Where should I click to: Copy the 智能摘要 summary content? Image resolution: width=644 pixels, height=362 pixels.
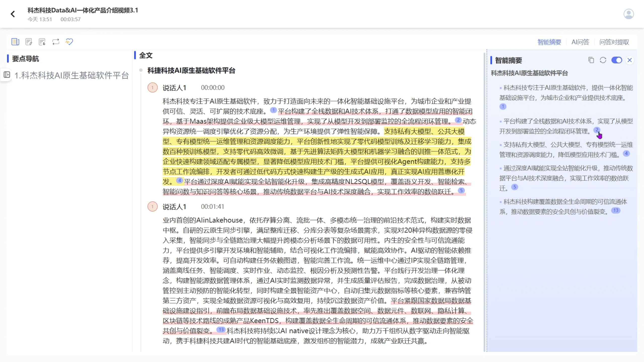pos(591,60)
